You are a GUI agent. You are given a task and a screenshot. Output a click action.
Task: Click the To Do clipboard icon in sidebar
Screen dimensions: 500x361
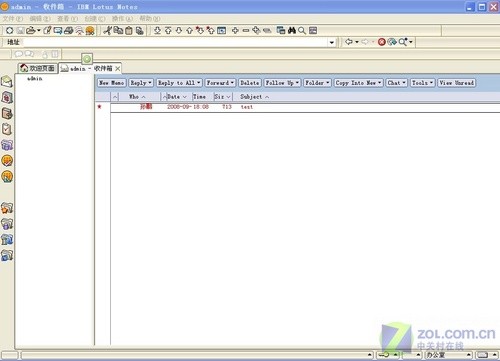point(7,129)
